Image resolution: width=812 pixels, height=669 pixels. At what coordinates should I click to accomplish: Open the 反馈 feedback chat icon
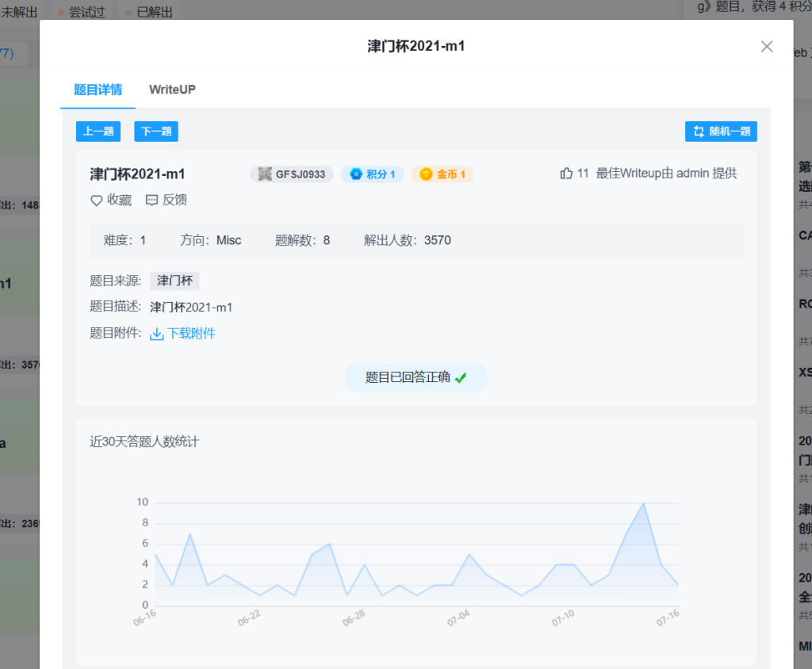tap(152, 201)
